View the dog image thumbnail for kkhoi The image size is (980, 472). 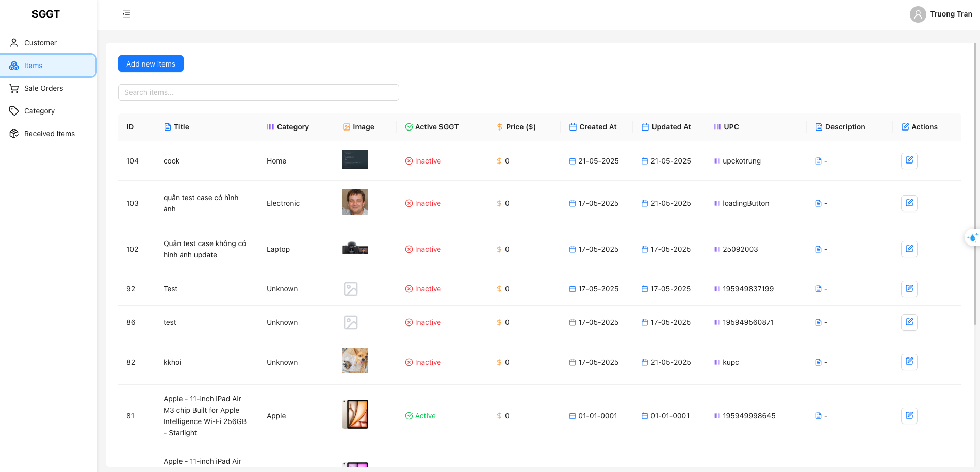pos(355,360)
